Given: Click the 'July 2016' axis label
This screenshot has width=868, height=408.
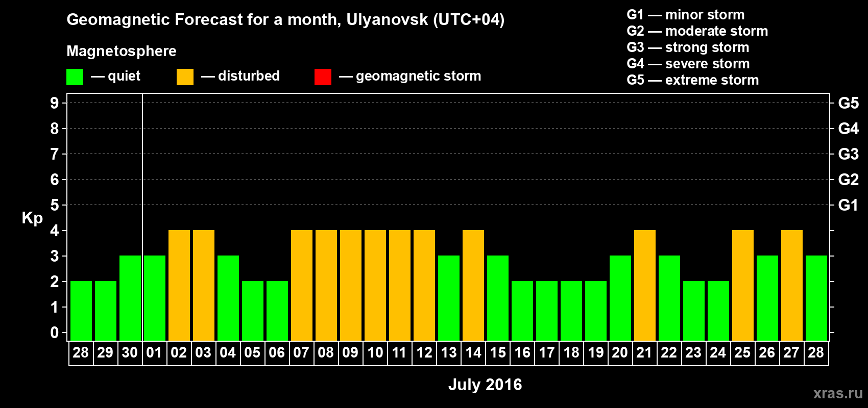Looking at the screenshot, I should click(485, 385).
